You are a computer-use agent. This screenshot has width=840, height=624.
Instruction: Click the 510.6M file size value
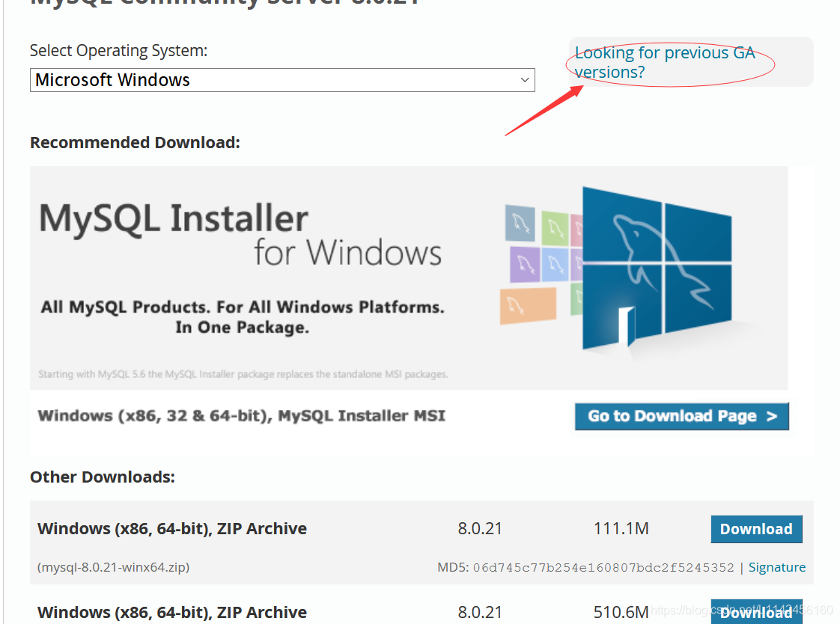(x=621, y=612)
